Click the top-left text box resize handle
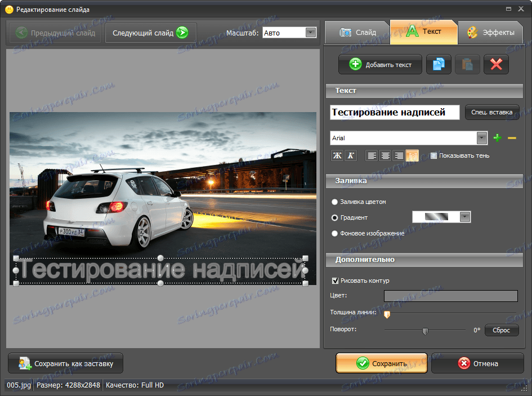 (x=16, y=259)
